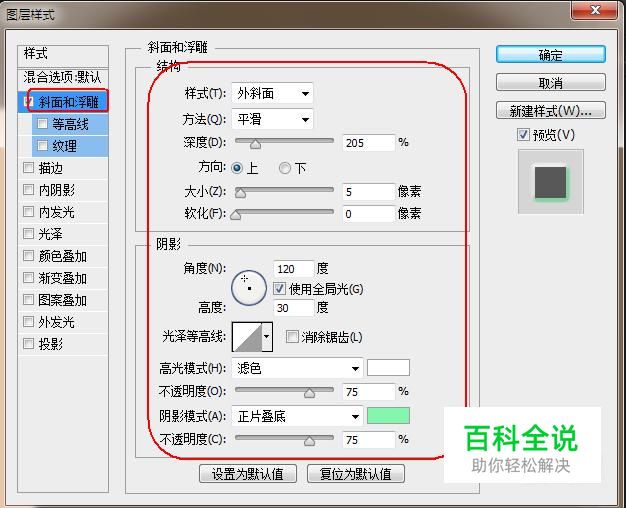Enable the 光泽 checkbox
Image resolution: width=626 pixels, height=508 pixels.
[28, 233]
